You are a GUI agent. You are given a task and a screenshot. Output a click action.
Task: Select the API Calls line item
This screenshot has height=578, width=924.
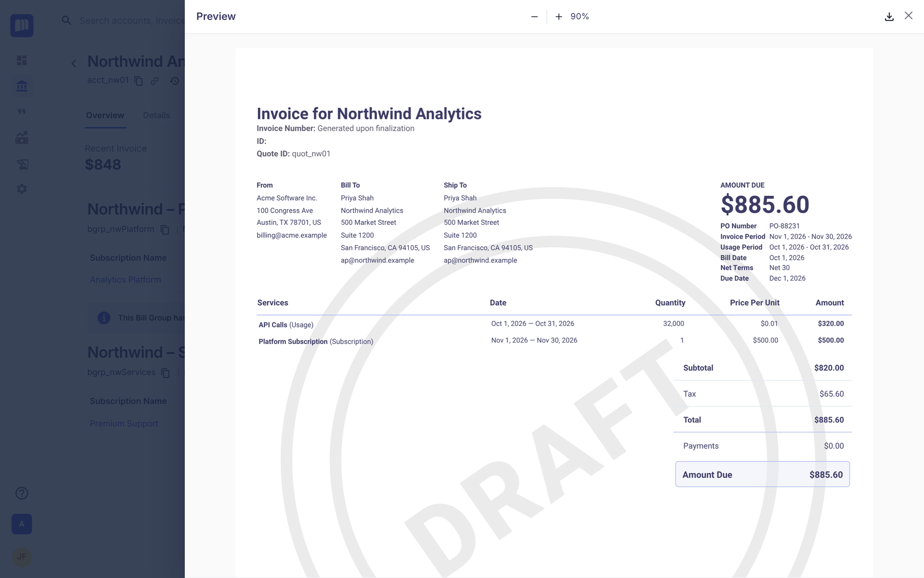pyautogui.click(x=554, y=324)
